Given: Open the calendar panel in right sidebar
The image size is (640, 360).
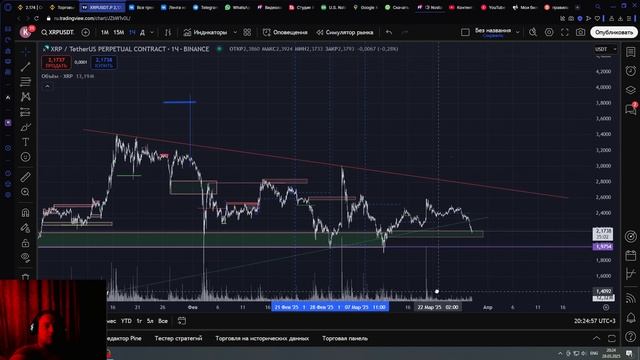Looking at the screenshot, I should pos(631,256).
